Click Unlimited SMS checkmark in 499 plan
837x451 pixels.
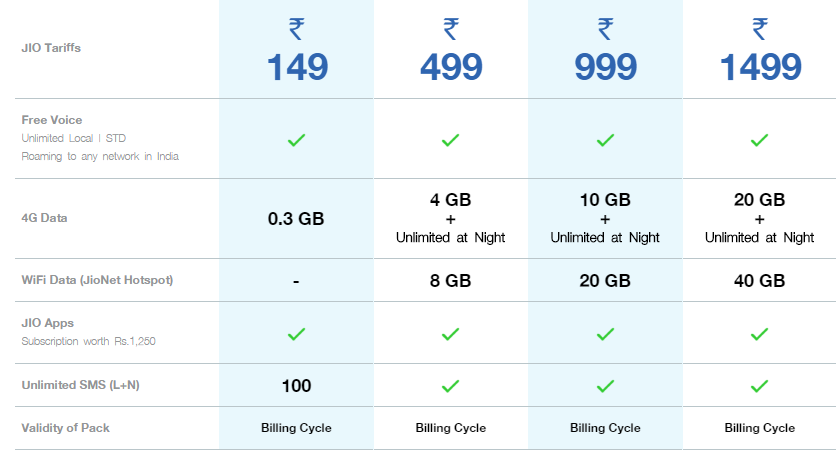point(451,386)
